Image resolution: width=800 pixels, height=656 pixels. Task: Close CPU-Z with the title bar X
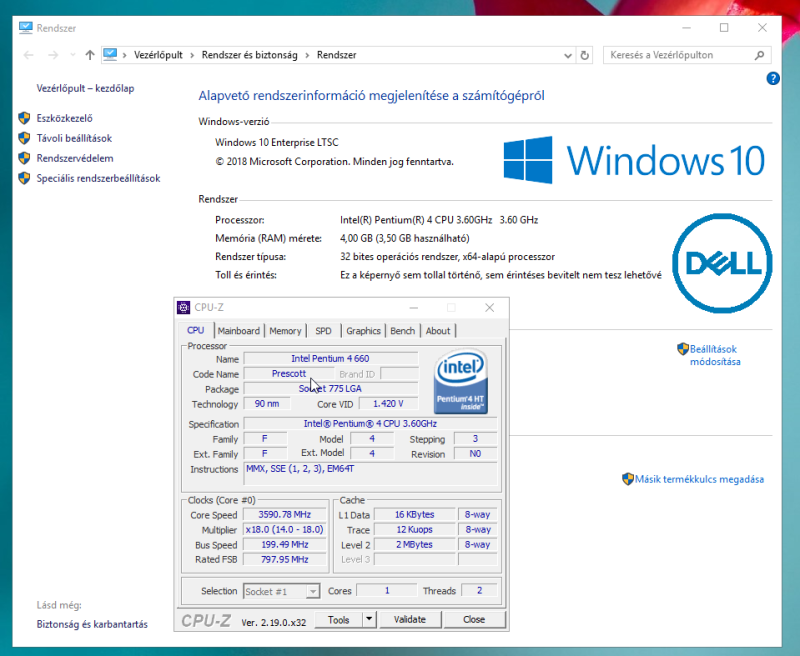click(489, 308)
